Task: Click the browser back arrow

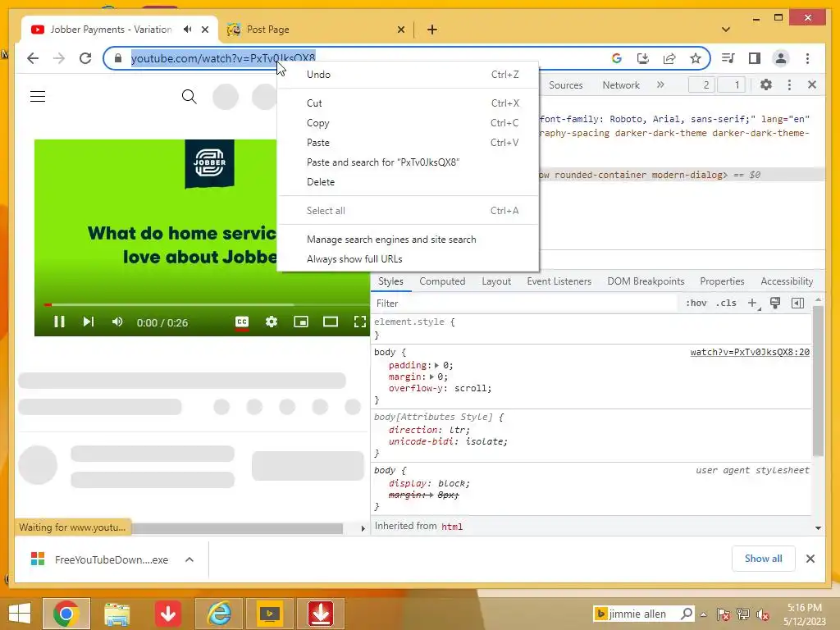Action: [33, 58]
